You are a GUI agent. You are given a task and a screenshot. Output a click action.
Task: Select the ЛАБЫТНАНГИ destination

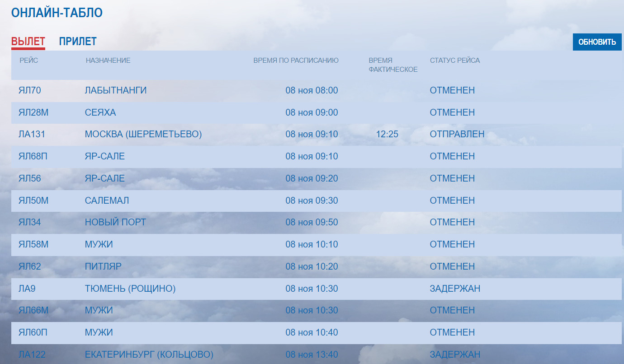116,90
